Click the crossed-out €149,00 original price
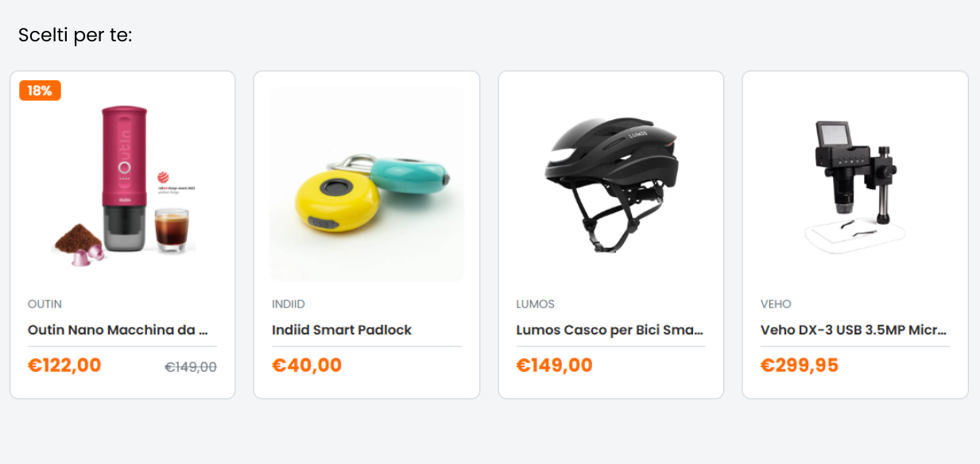 pyautogui.click(x=191, y=367)
